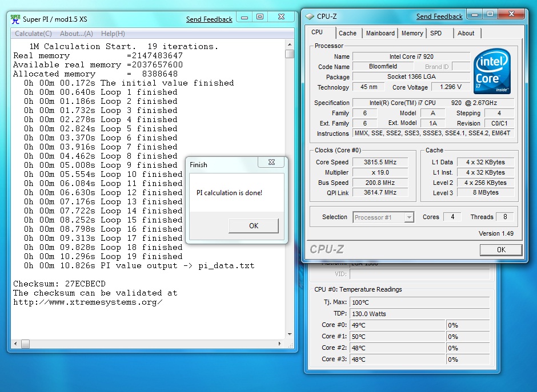Click the Loop 1 finished line
This screenshot has height=392, width=537.
pyautogui.click(x=101, y=92)
